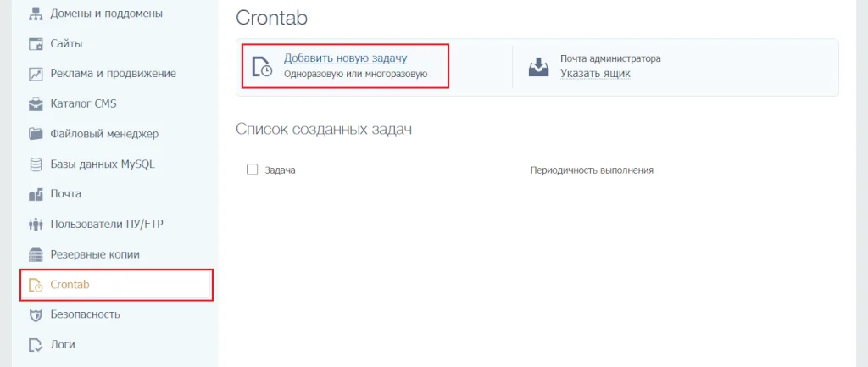Click the Периодичность выполнения column header
868x367 pixels.
point(592,170)
